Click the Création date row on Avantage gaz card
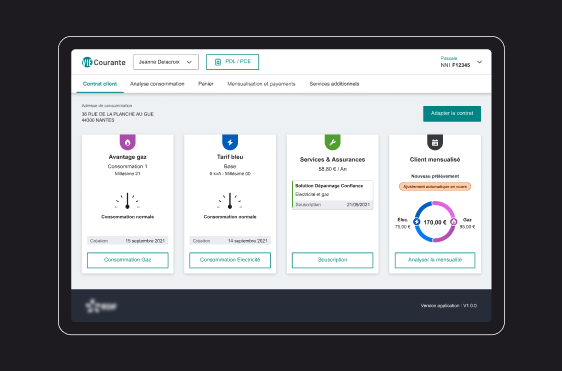This screenshot has width=562, height=371. [x=128, y=241]
